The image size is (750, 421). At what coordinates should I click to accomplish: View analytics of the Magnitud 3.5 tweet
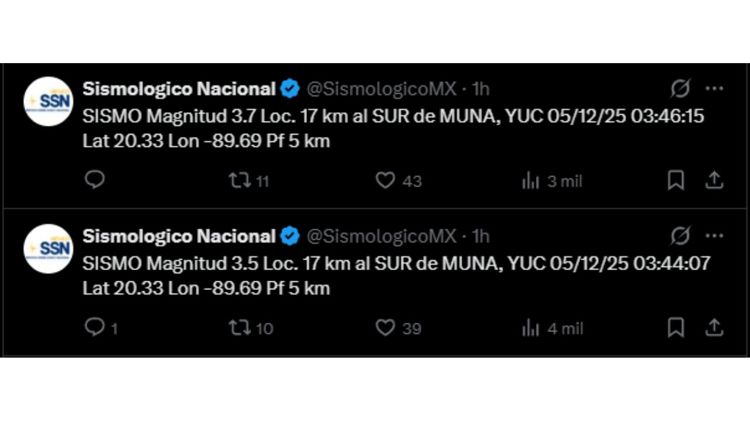531,327
